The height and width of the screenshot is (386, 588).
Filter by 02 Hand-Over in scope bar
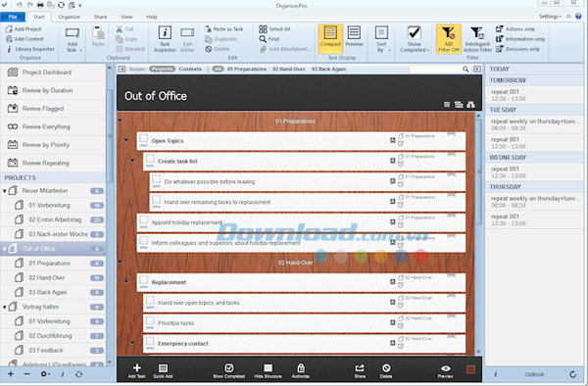click(289, 69)
